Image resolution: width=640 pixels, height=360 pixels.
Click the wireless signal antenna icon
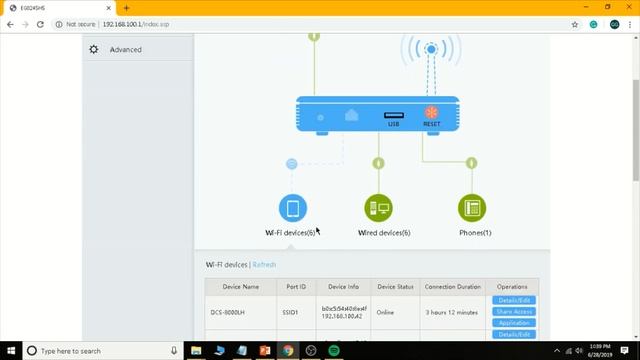(x=431, y=49)
